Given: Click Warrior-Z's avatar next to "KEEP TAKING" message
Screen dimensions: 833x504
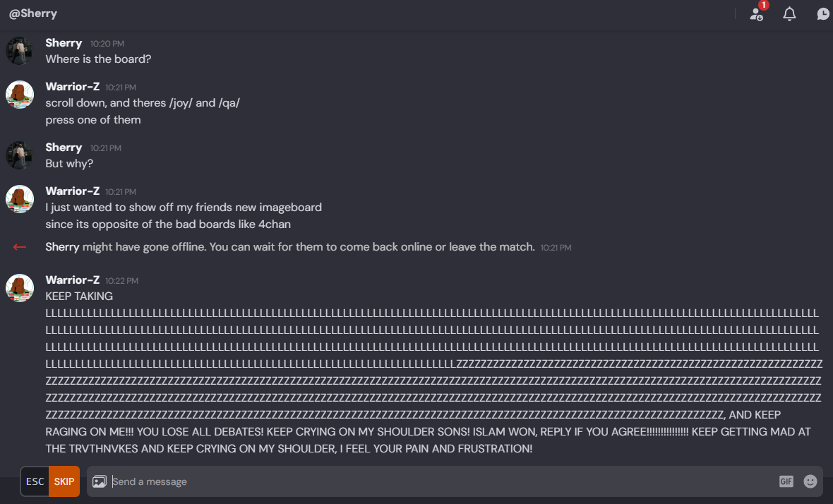Looking at the screenshot, I should [20, 288].
